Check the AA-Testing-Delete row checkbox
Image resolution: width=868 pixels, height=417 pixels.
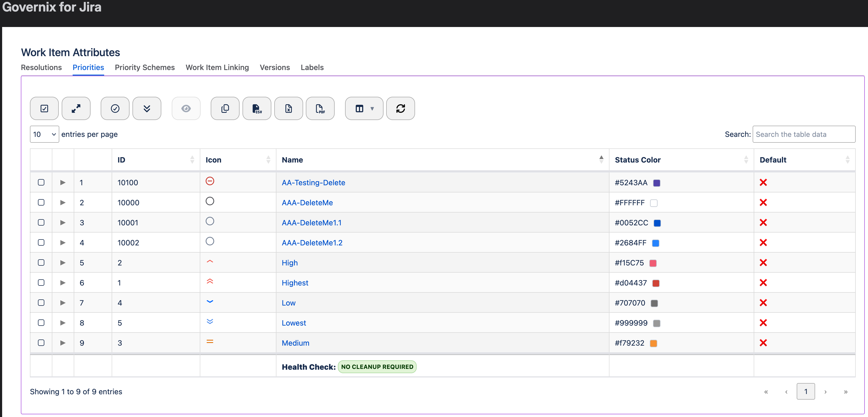point(41,183)
